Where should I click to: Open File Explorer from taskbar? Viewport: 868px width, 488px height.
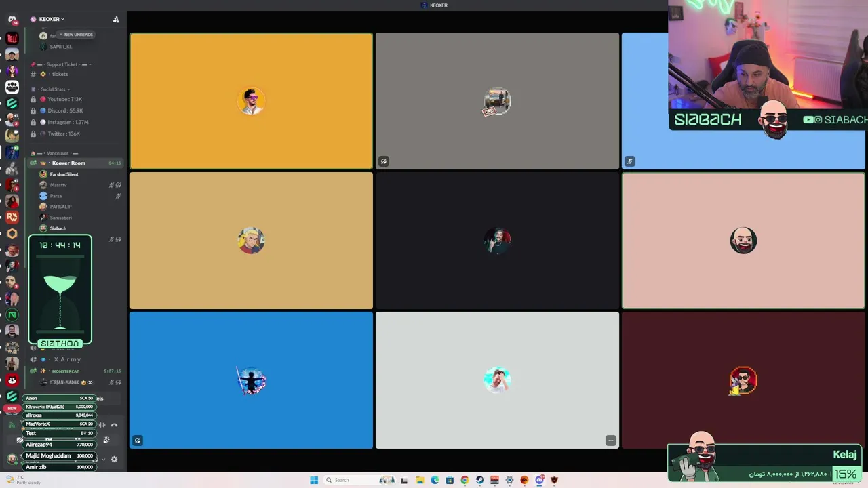420,480
